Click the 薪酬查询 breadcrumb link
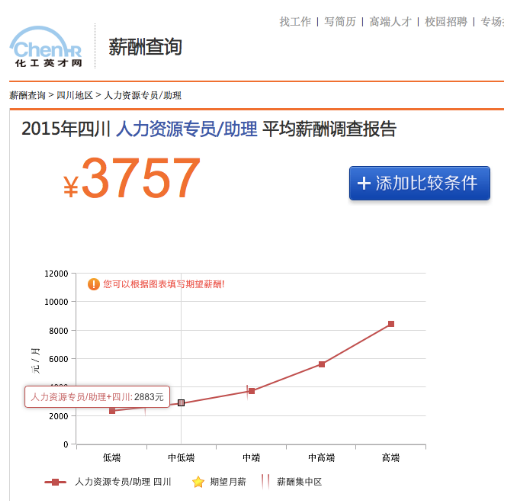This screenshot has height=501, width=521. click(x=27, y=95)
